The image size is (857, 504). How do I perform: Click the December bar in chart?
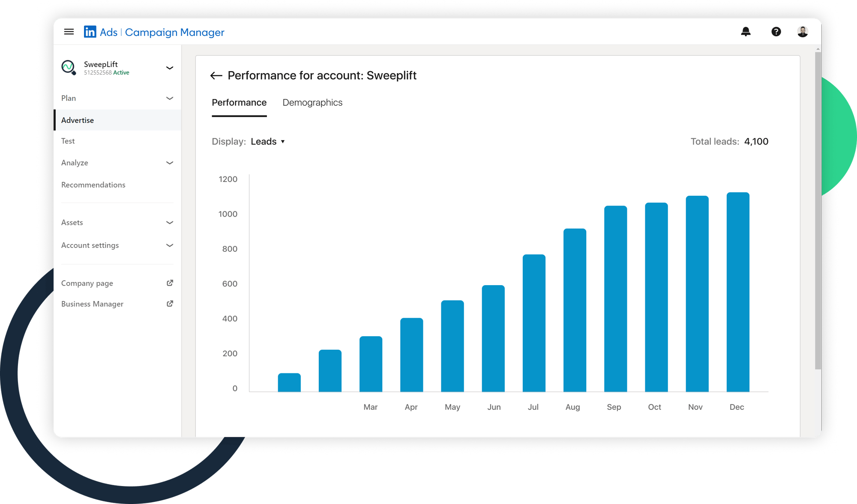pyautogui.click(x=738, y=292)
